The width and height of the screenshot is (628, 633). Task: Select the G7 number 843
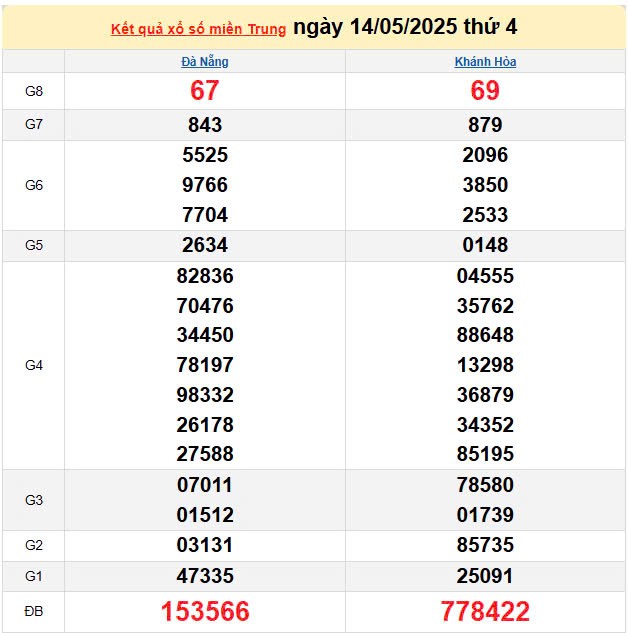click(x=205, y=125)
